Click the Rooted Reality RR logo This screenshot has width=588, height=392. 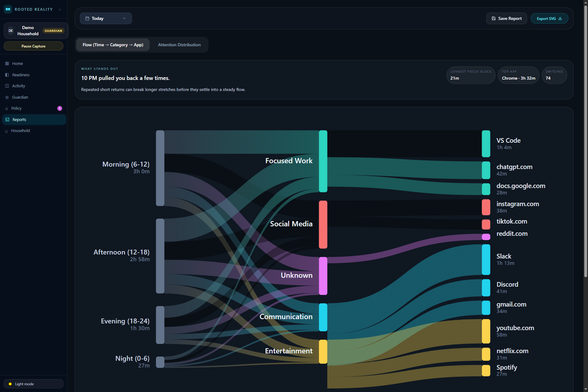coord(8,9)
